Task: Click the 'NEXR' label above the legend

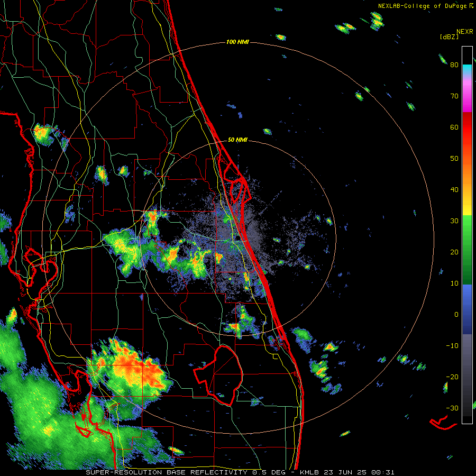Action: [x=465, y=32]
